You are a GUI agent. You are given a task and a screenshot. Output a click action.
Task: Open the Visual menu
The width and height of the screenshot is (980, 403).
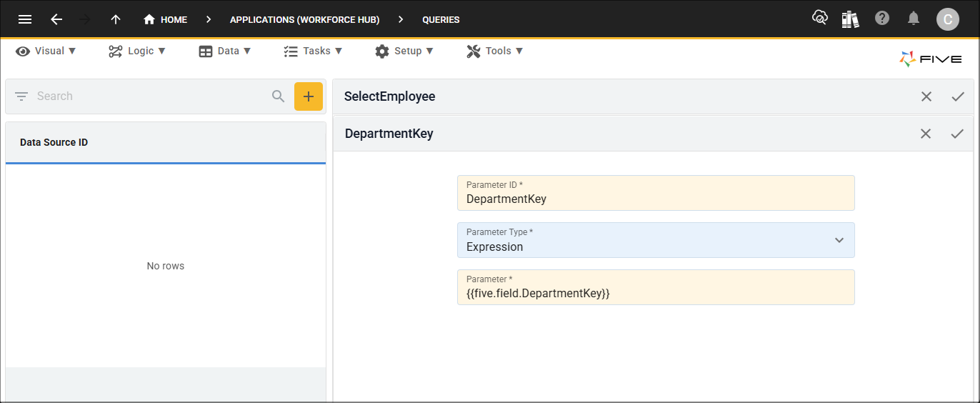[46, 51]
